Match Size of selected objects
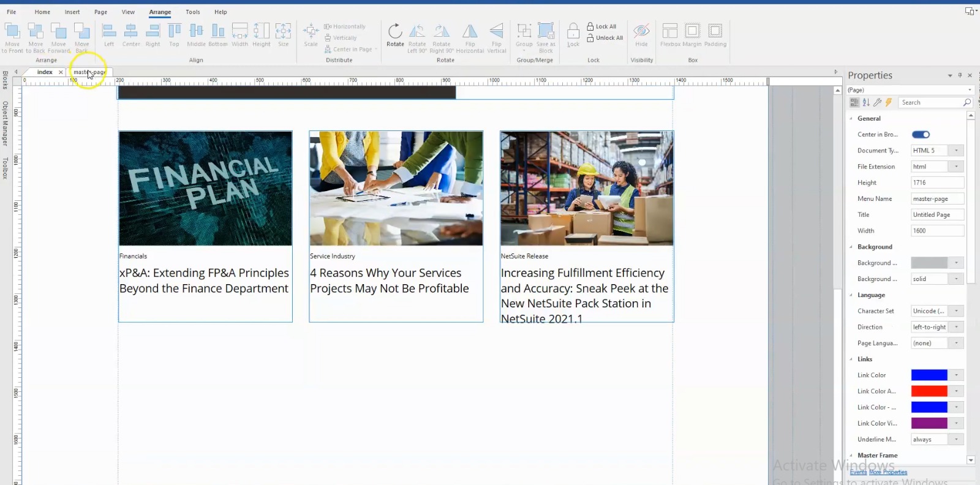Screen dimensions: 980x485 point(283,31)
